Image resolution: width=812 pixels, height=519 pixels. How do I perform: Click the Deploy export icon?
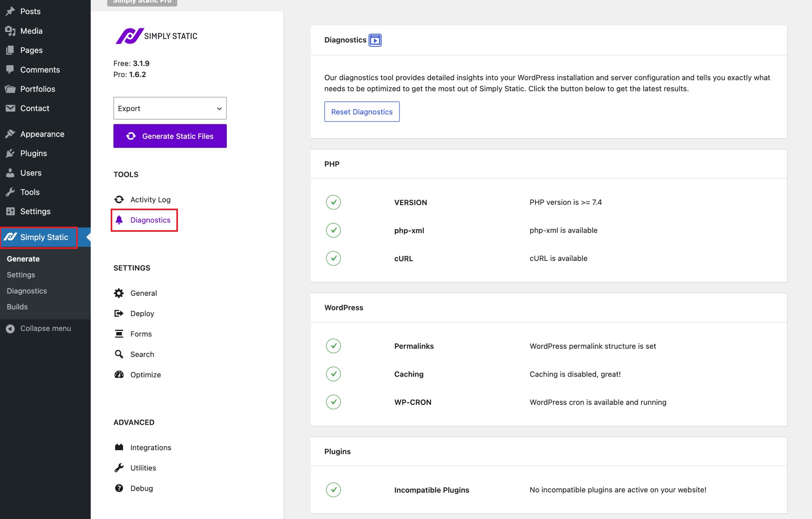pyautogui.click(x=119, y=314)
